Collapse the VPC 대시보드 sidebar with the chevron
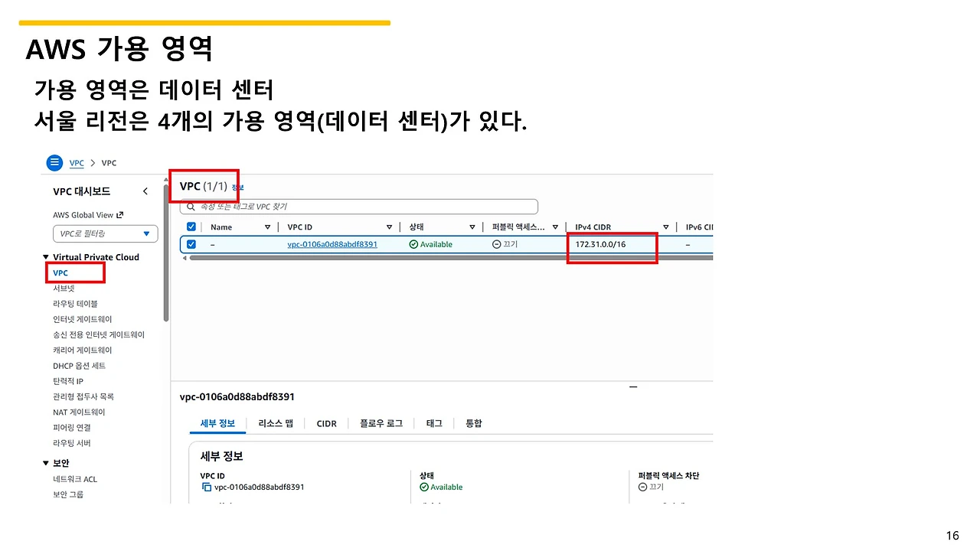The height and width of the screenshot is (551, 980). (145, 191)
